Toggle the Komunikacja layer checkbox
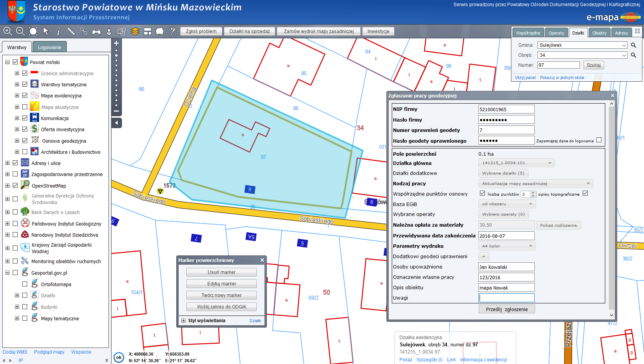644x364 pixels. (25, 118)
